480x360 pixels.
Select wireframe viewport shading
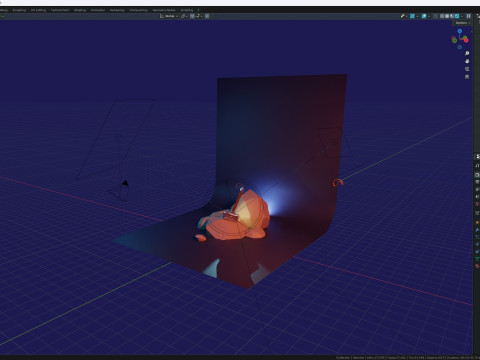click(x=442, y=16)
